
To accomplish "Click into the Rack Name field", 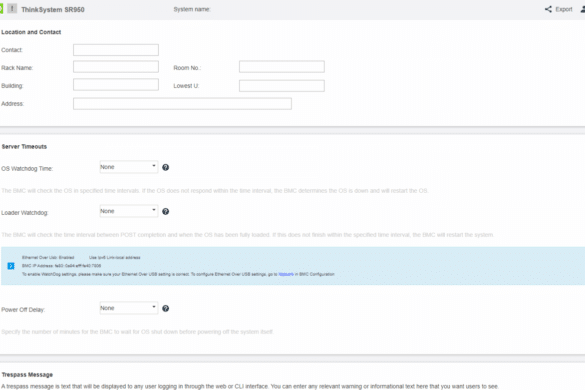I will click(116, 67).
